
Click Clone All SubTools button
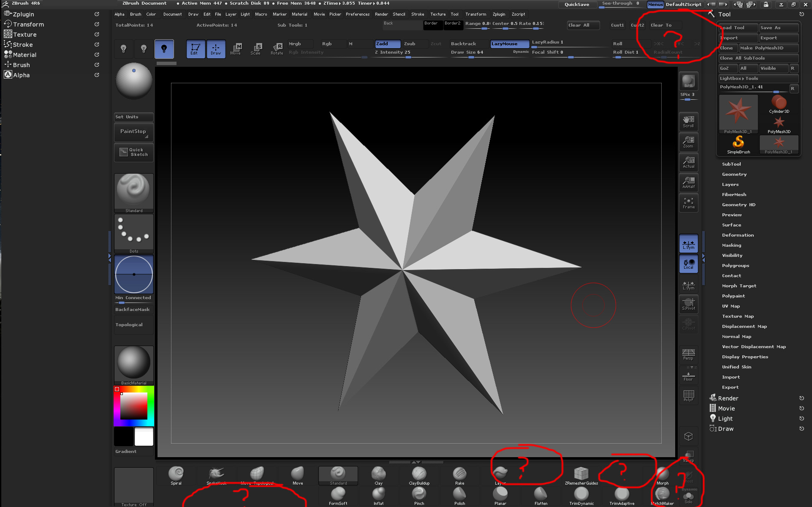758,58
